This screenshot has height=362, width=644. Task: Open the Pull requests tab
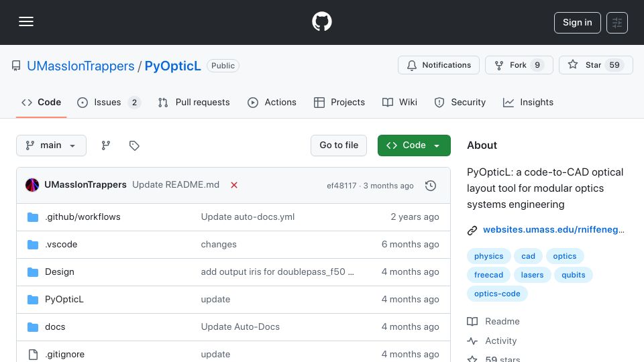click(194, 102)
